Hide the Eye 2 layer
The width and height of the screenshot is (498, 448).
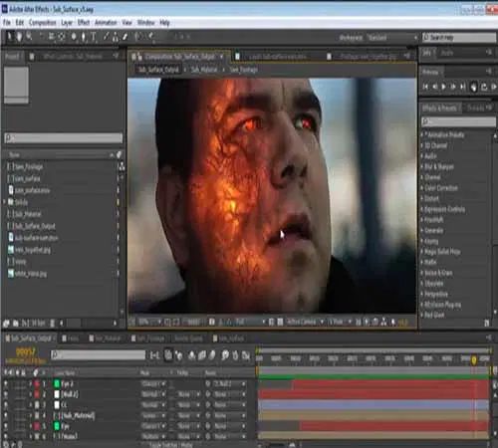point(6,384)
